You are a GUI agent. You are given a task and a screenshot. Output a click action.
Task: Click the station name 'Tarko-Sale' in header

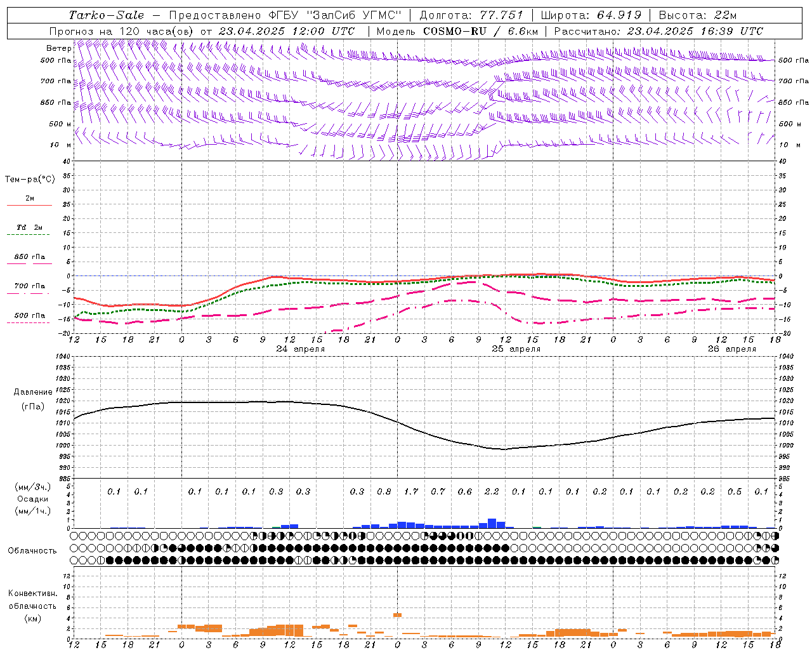pos(106,15)
